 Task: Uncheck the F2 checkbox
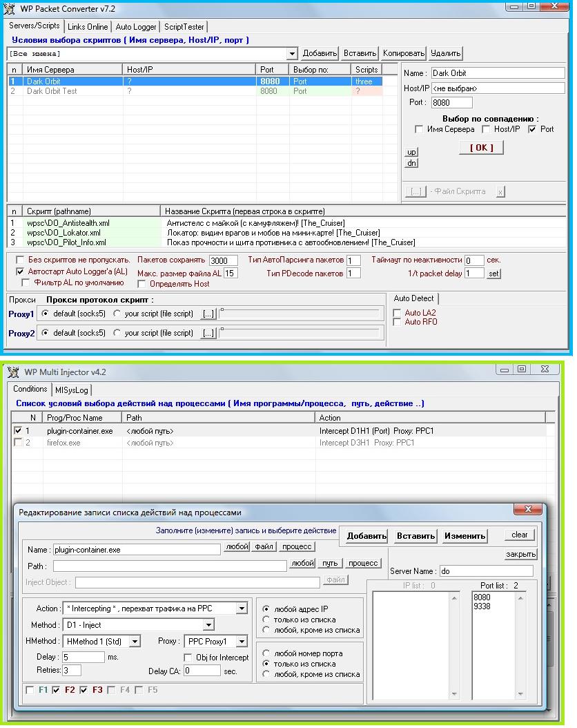coord(56,691)
